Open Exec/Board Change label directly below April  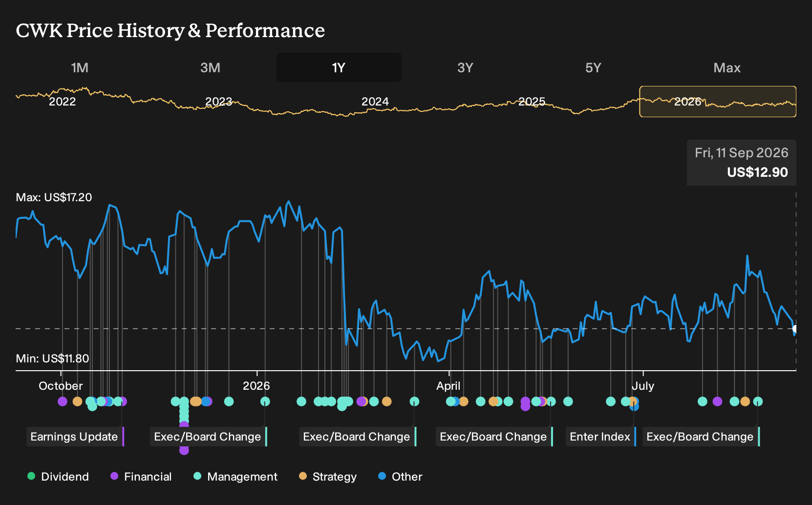click(x=494, y=437)
